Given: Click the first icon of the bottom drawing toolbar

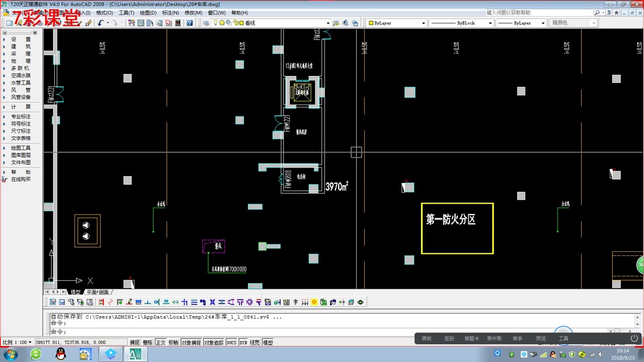Looking at the screenshot, I should (x=53, y=302).
